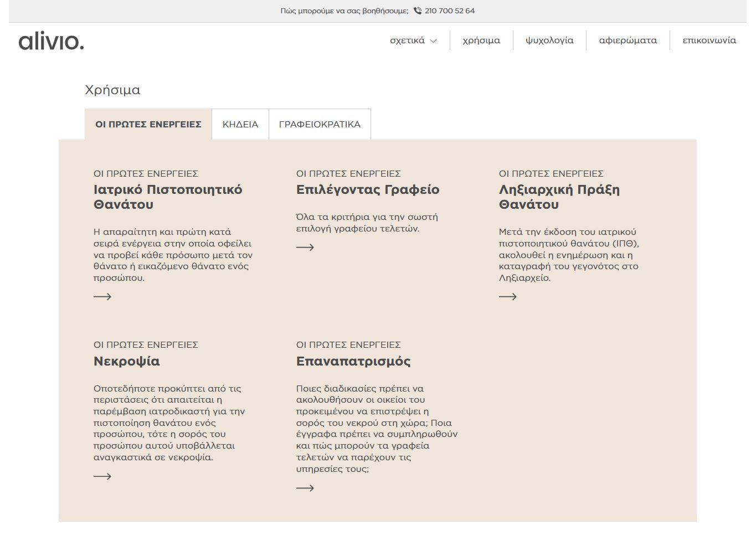The height and width of the screenshot is (535, 756).
Task: Click arrow under Επιλέγοντας Γραφείο description
Action: tap(305, 248)
